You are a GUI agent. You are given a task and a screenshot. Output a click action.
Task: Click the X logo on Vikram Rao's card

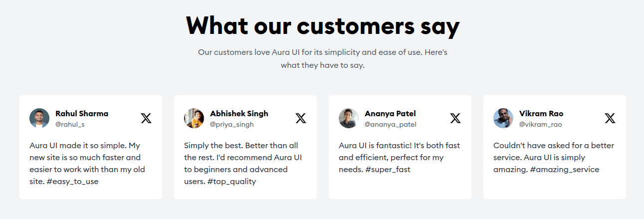(610, 118)
